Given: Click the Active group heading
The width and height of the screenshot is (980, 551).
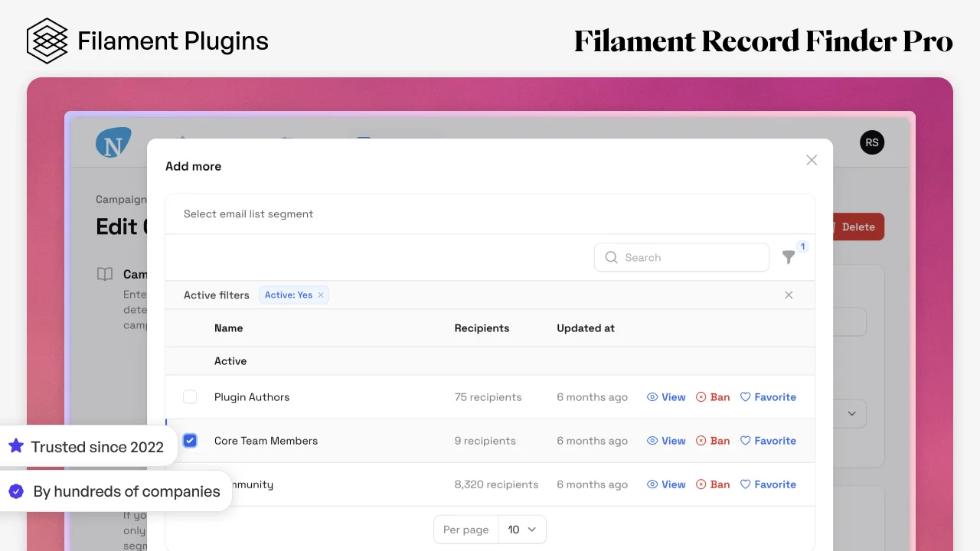Looking at the screenshot, I should click(230, 361).
